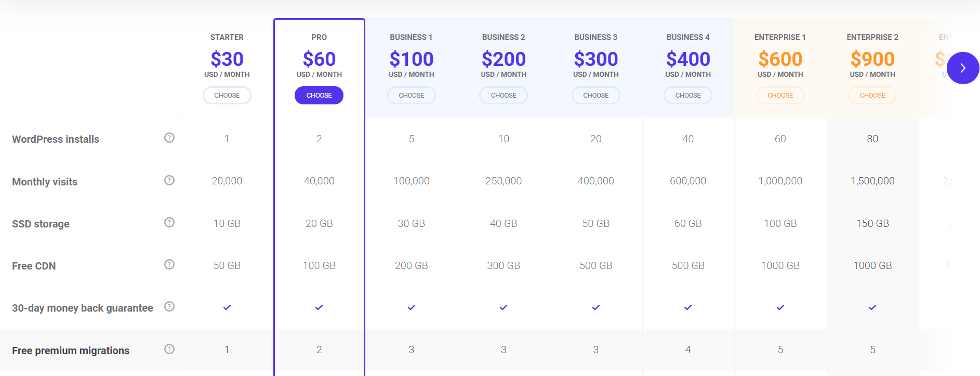Click help icon next to WordPress installs
This screenshot has height=376, width=980.
169,138
